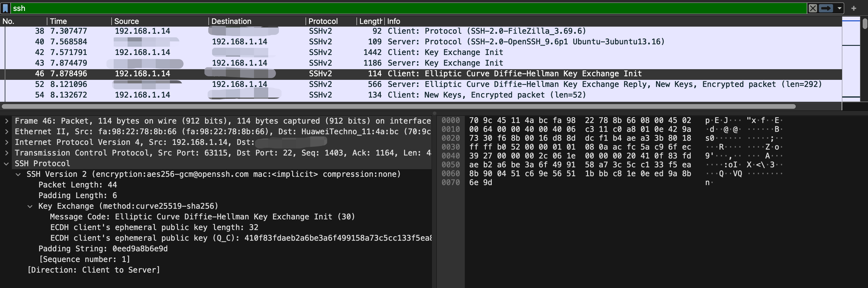Select the ephemeral public key length field
The height and width of the screenshot is (288, 868).
tap(154, 227)
